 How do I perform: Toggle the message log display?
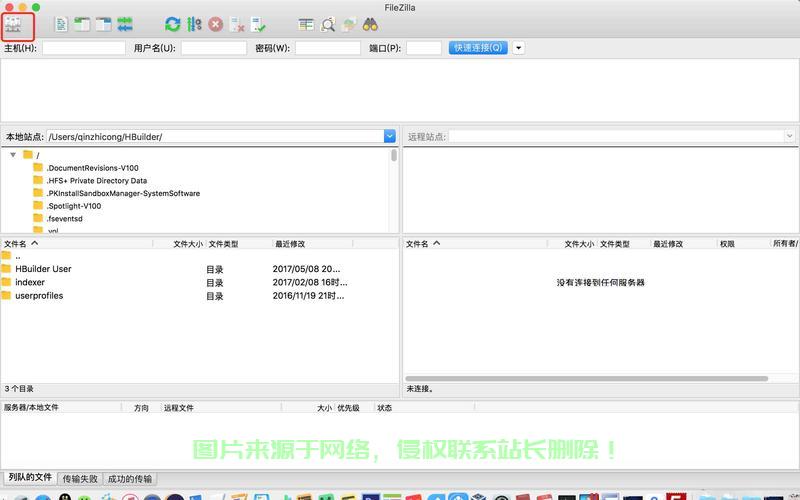coord(61,24)
